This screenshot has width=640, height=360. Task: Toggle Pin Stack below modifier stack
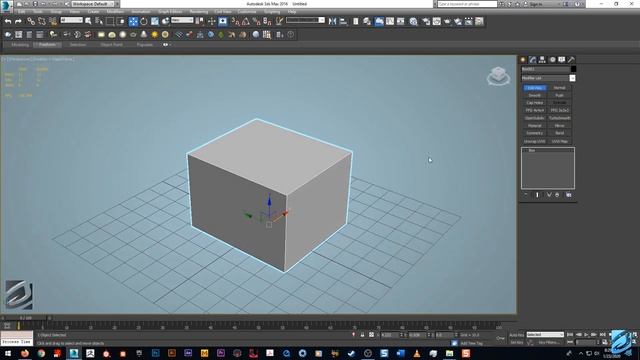(526, 195)
